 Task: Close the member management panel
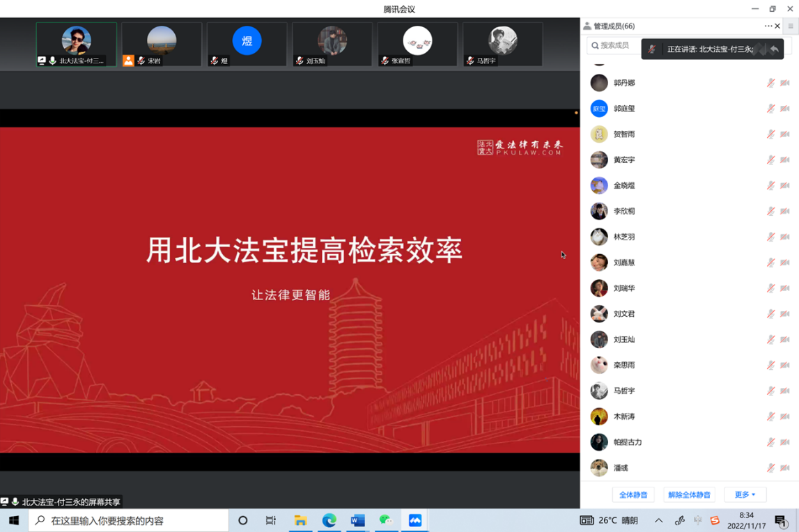coord(777,26)
